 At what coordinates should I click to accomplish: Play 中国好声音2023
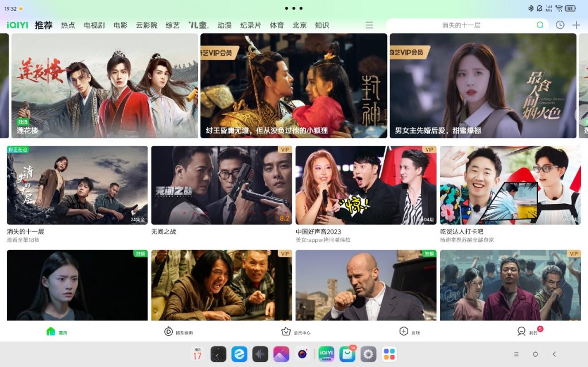point(366,184)
